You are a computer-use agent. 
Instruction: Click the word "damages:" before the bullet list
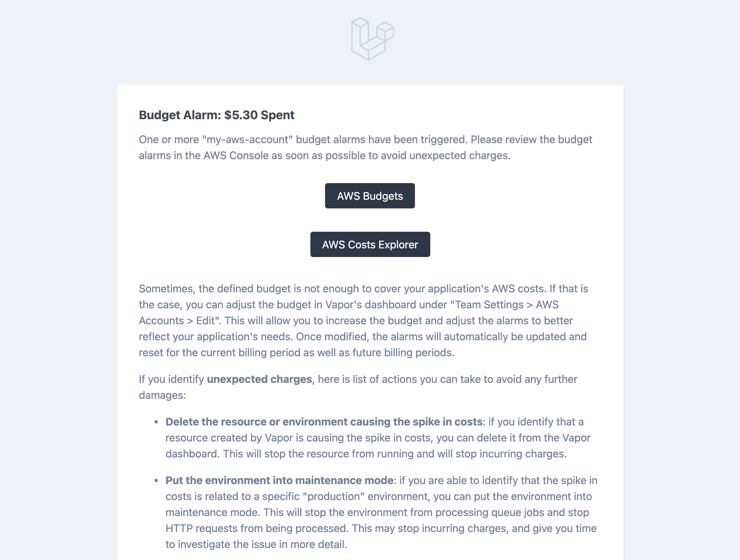coord(162,396)
